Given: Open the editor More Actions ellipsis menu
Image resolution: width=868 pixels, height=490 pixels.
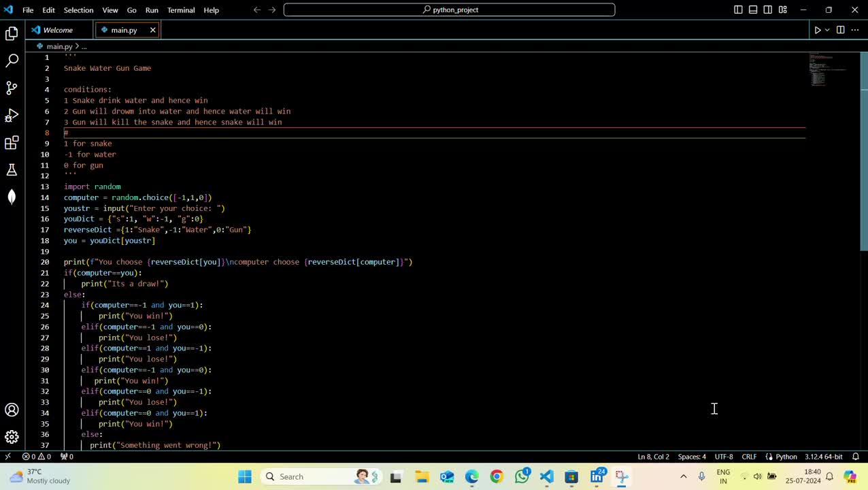Looking at the screenshot, I should [855, 30].
